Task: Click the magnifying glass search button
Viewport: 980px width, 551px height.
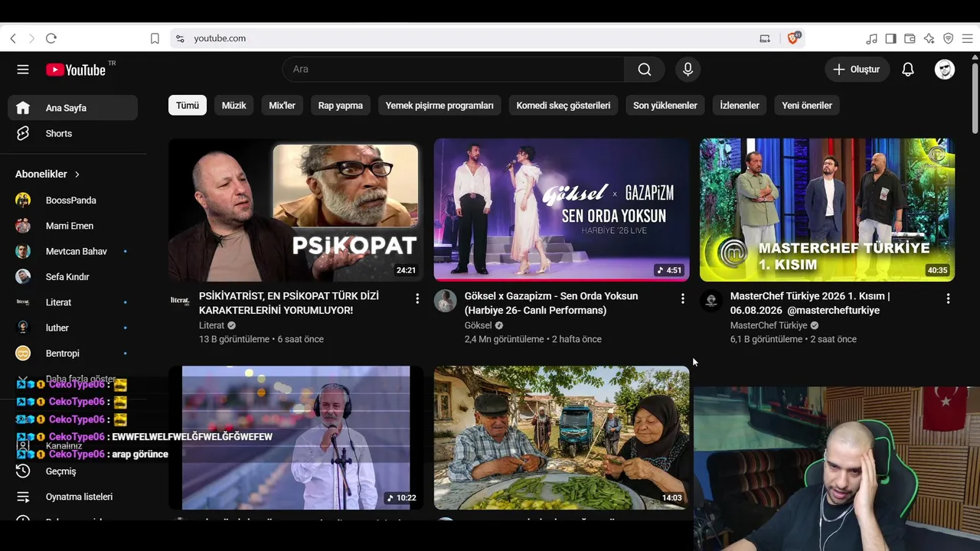Action: click(x=645, y=70)
